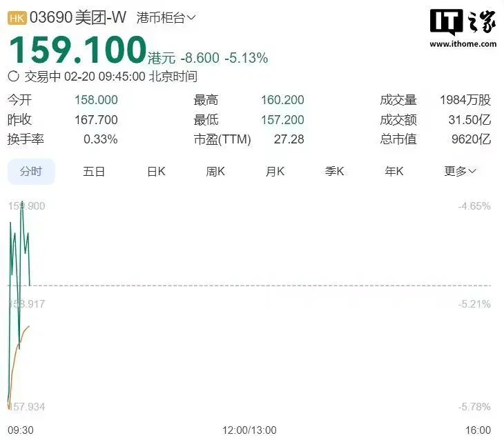The width and height of the screenshot is (504, 440).
Task: Click the price change -8.600
Action: [200, 58]
